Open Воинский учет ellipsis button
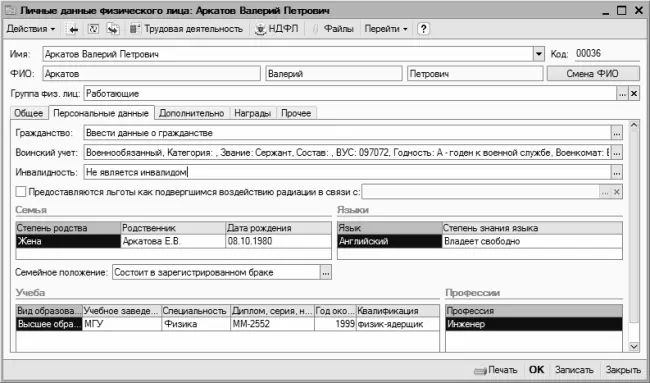Viewport: 650px width, 383px height. (617, 153)
